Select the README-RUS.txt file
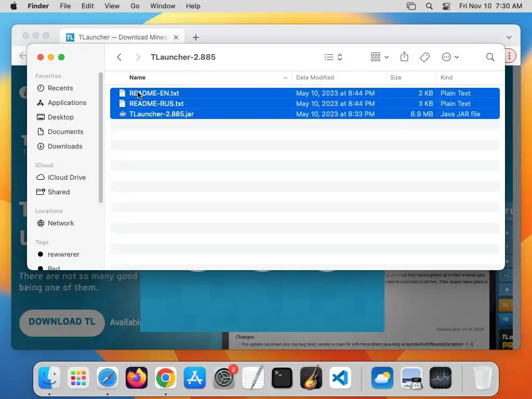The image size is (532, 399). 304,103
